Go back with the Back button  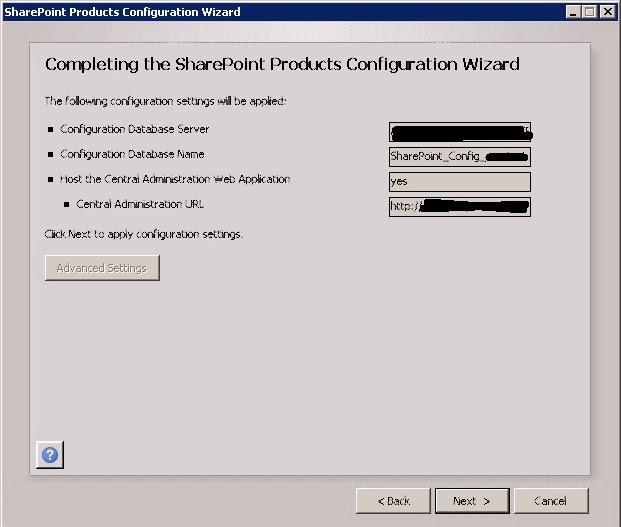pyautogui.click(x=393, y=501)
